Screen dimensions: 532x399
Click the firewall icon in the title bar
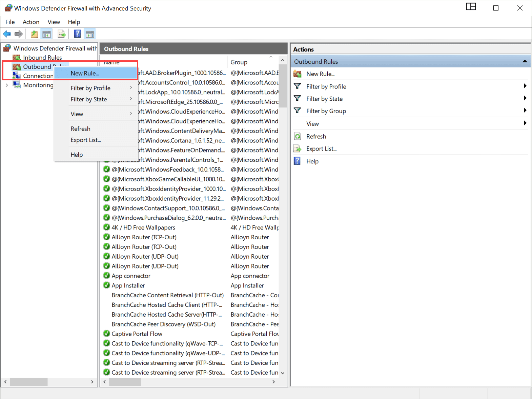(8, 8)
